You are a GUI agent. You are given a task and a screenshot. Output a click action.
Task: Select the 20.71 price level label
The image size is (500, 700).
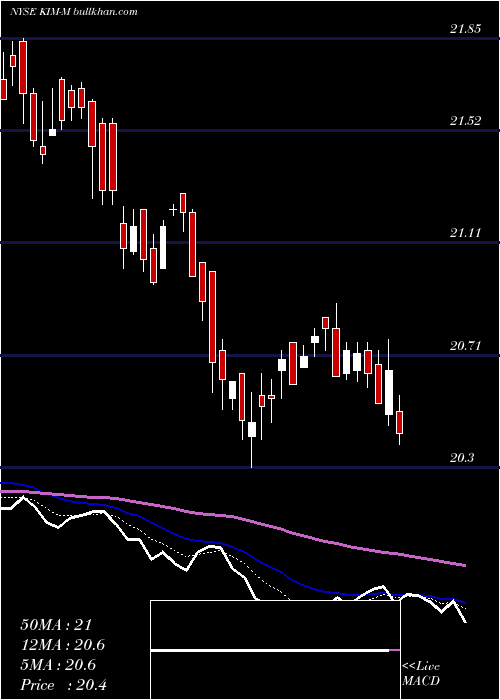tap(466, 346)
